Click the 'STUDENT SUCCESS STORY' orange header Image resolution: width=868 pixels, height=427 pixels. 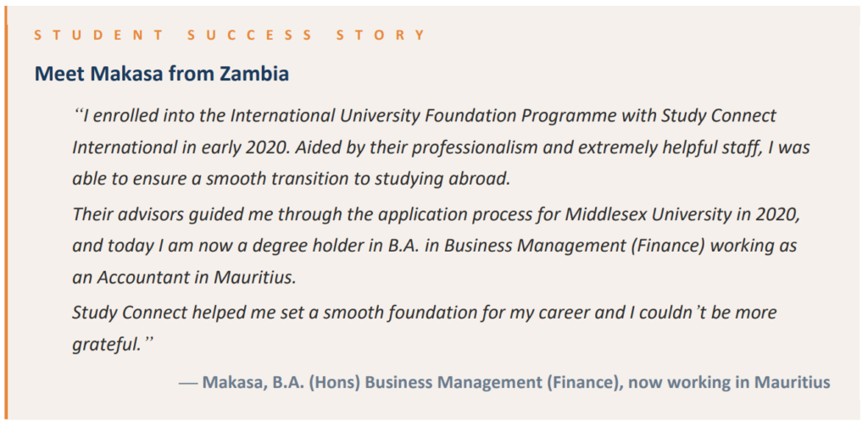coord(230,36)
